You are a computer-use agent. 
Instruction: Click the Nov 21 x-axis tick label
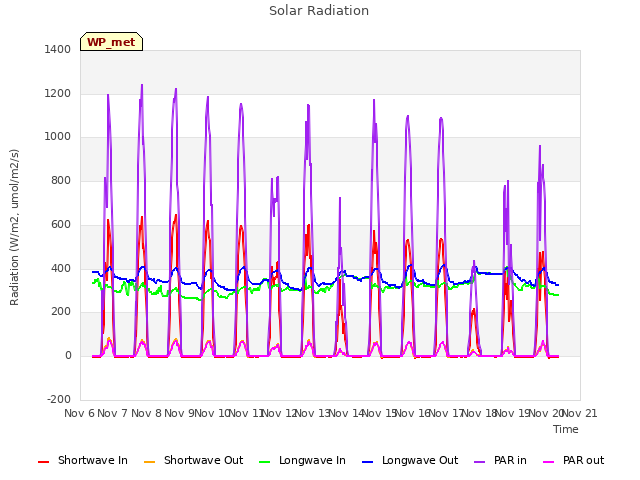580,413
